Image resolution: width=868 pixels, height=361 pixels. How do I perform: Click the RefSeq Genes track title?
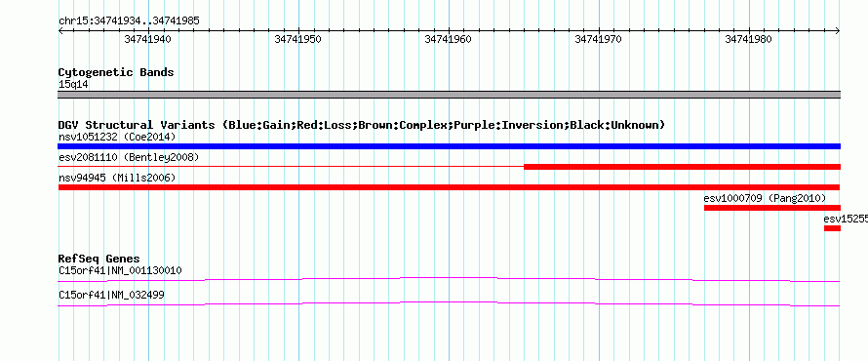tap(99, 260)
